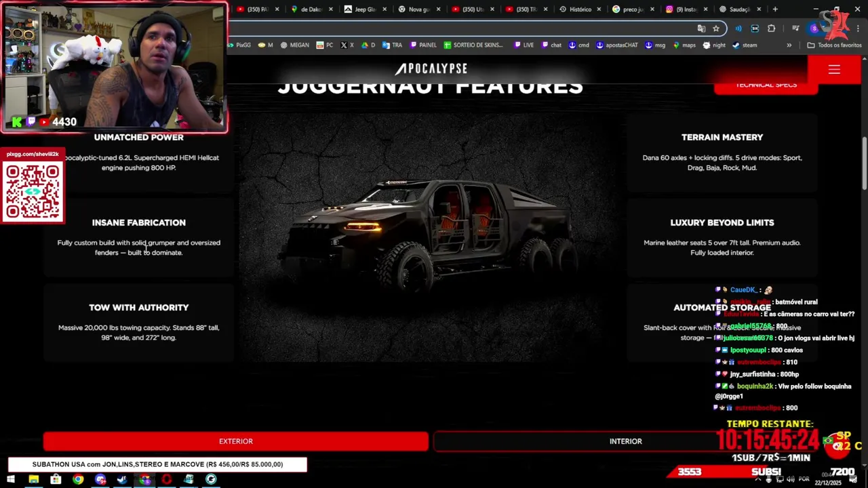The image size is (868, 488).
Task: Open Google Chrome from the taskbar
Action: [78, 479]
